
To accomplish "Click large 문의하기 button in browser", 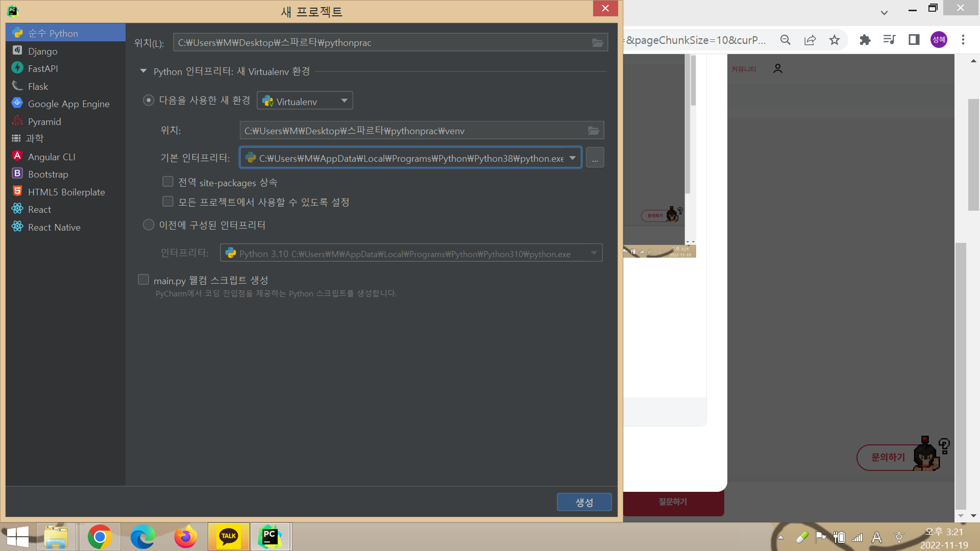I will (x=887, y=458).
